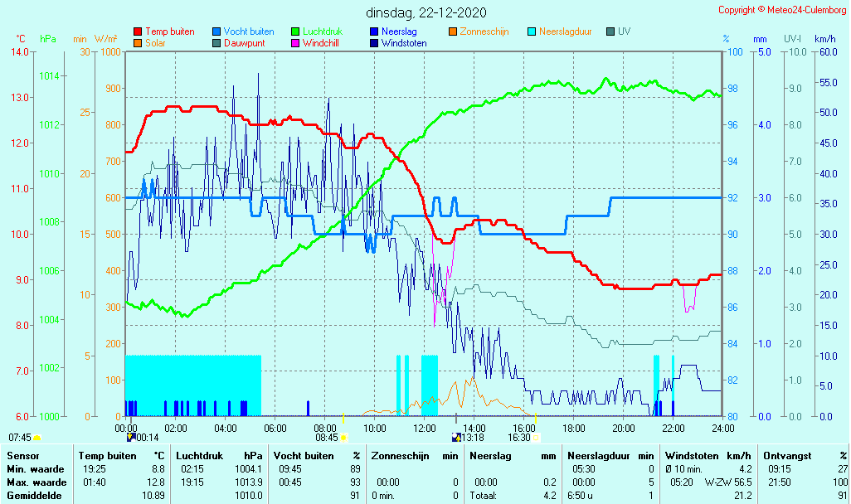Viewport: 851px width, 504px height.
Task: Click the green Luchtdruk legend square
Action: (x=295, y=32)
